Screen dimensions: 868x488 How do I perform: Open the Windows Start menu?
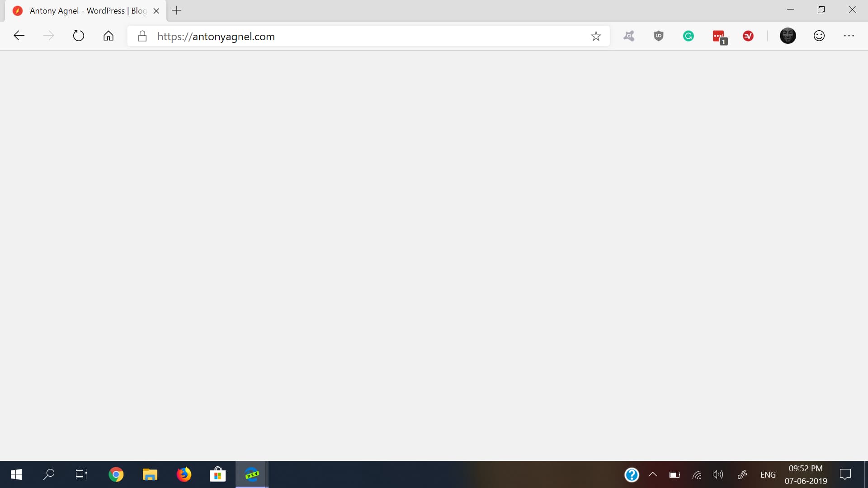pos(16,474)
